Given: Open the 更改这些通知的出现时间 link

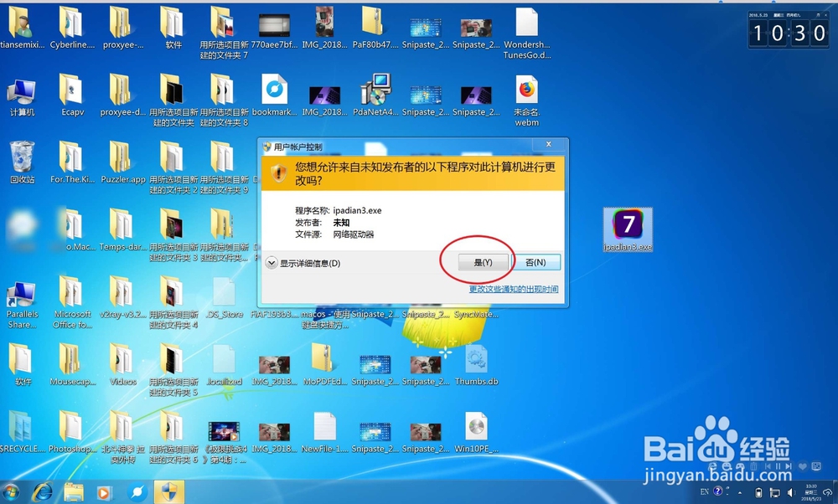Looking at the screenshot, I should (x=514, y=289).
